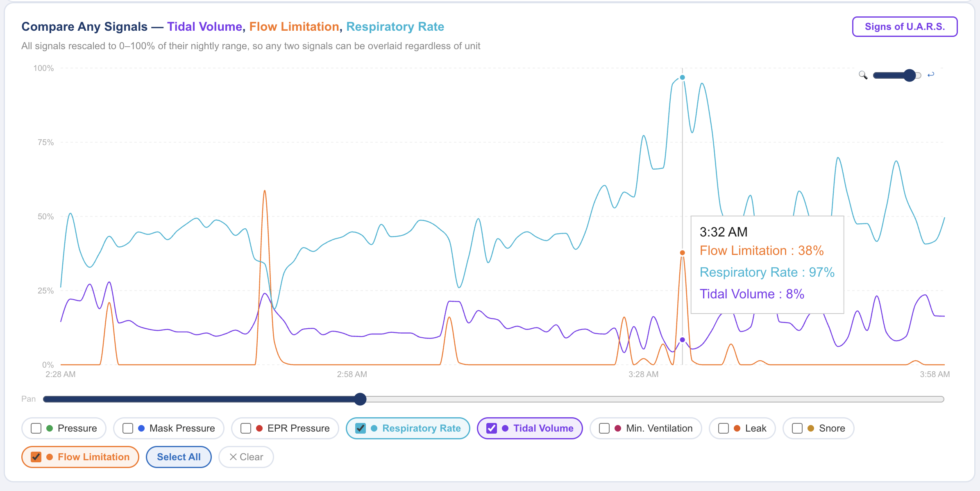Open the Signs of U.A.R.S. preset

click(905, 27)
